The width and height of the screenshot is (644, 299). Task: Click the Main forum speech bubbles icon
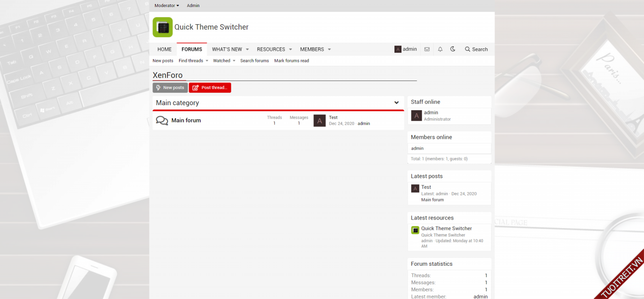(x=162, y=121)
